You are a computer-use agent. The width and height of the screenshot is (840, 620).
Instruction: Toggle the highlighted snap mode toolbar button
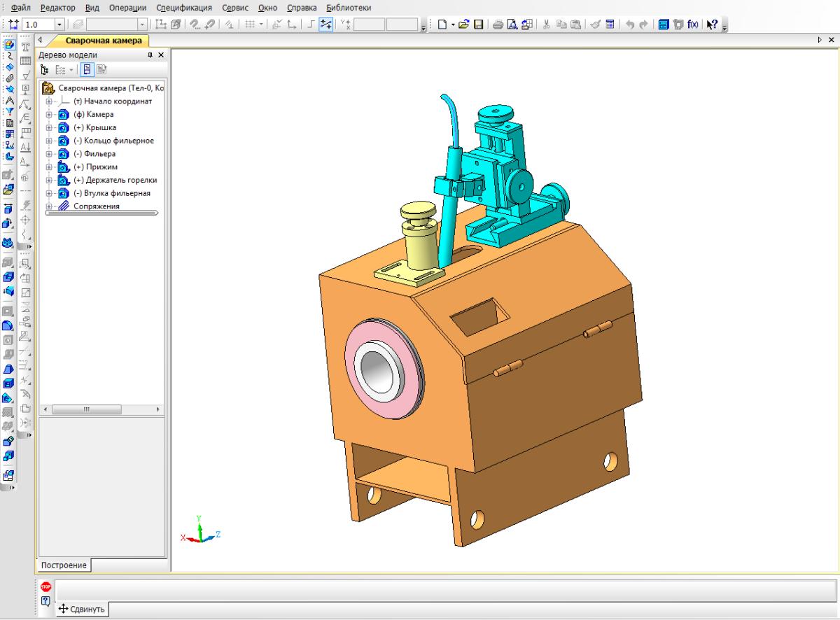point(326,25)
